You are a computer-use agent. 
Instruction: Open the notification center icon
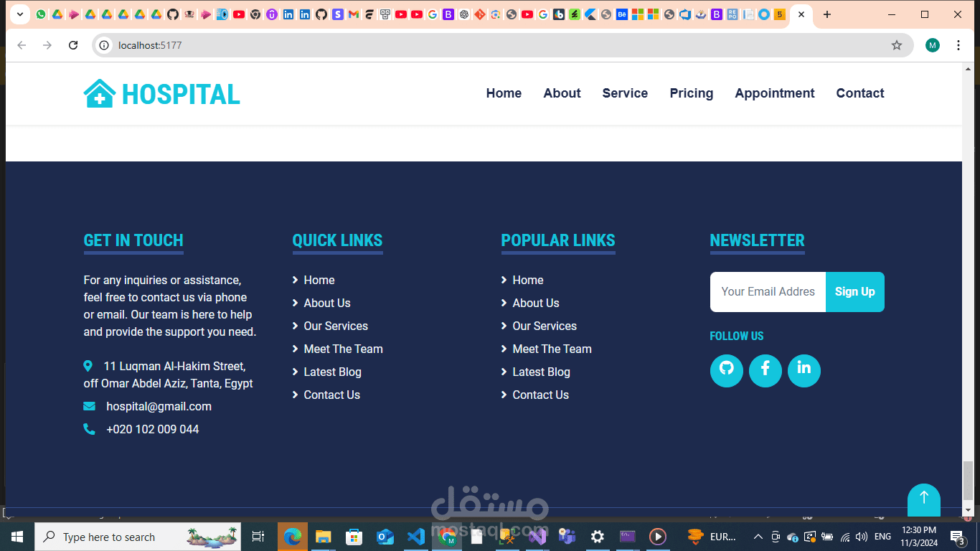click(x=957, y=537)
